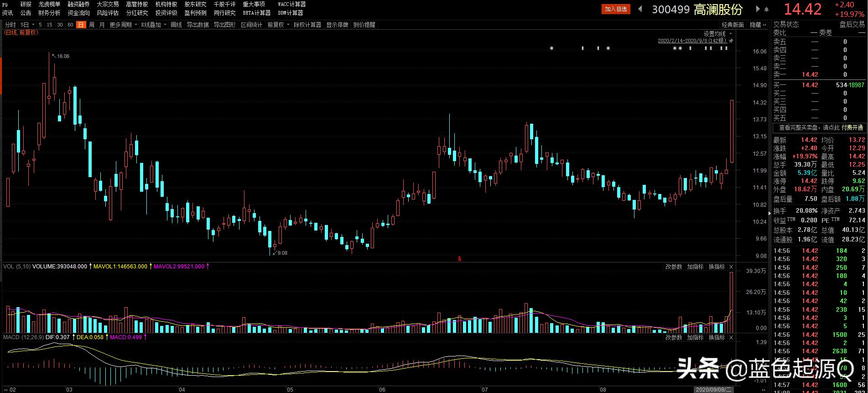
Task: Click 改参数 in the VOL panel
Action: coord(674,267)
